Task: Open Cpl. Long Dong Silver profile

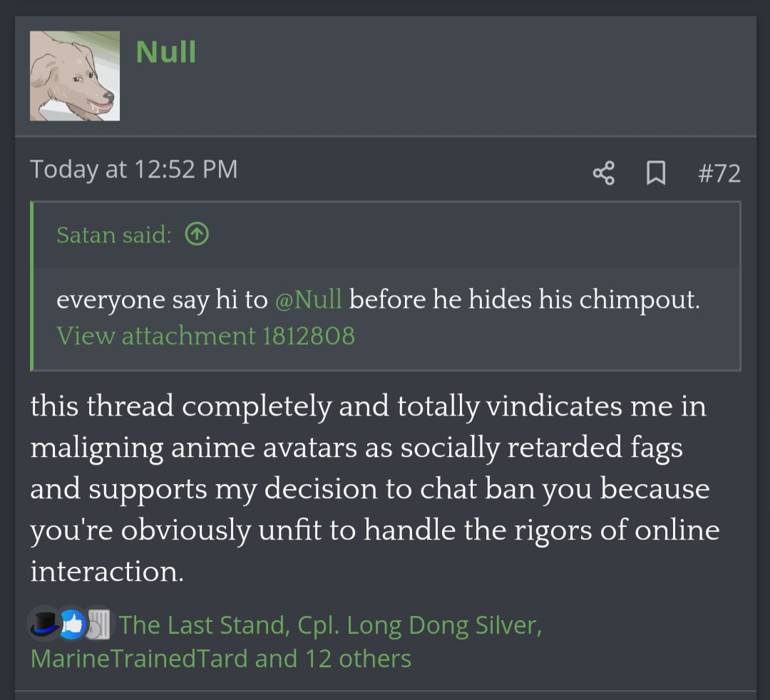Action: [x=420, y=625]
